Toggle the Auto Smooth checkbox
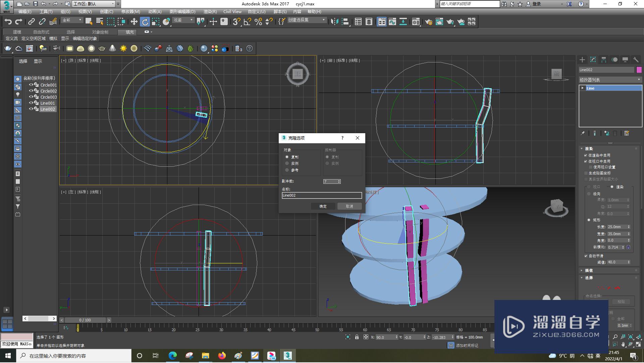The height and width of the screenshot is (363, 644). tap(586, 256)
